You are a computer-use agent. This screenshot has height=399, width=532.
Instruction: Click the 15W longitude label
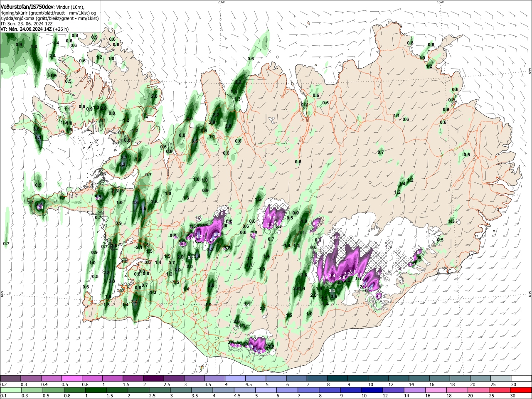(440, 2)
